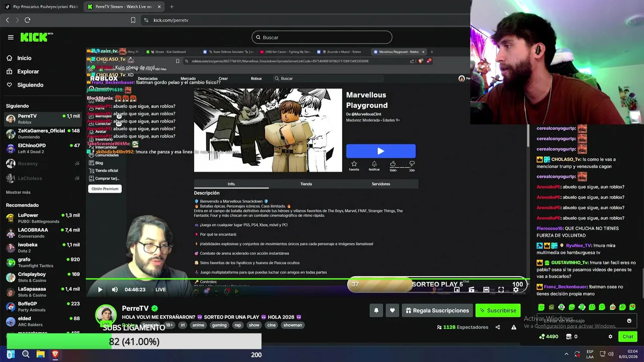Open File Explorer from the taskbar
This screenshot has height=362, width=644.
(40, 354)
